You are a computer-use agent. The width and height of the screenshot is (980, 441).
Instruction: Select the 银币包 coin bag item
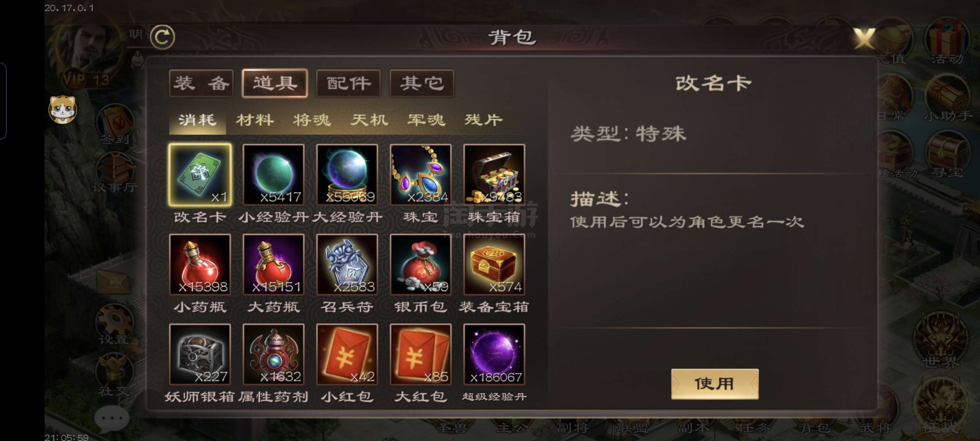pyautogui.click(x=421, y=265)
